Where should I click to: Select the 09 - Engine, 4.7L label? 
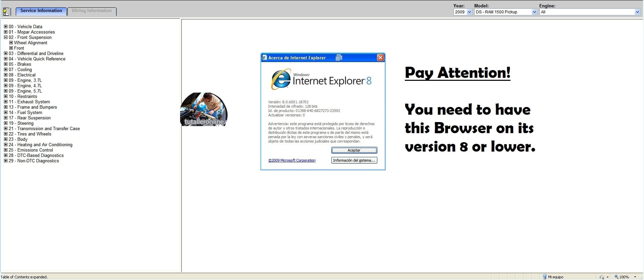click(25, 86)
